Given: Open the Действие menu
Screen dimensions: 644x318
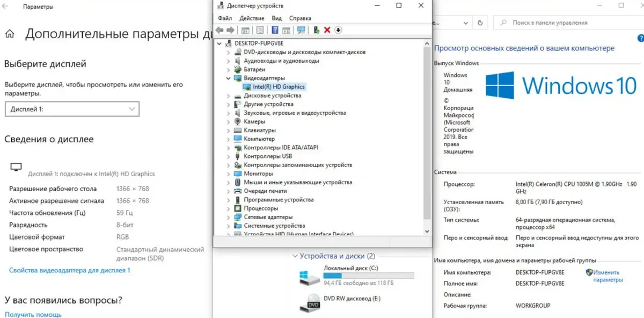Looking at the screenshot, I should 252,18.
